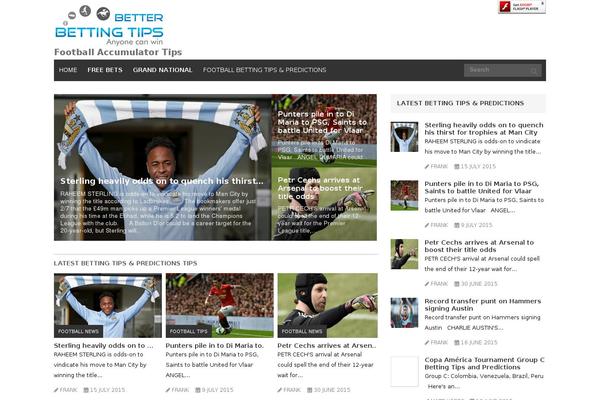Open the FREE BETS menu item

(105, 70)
